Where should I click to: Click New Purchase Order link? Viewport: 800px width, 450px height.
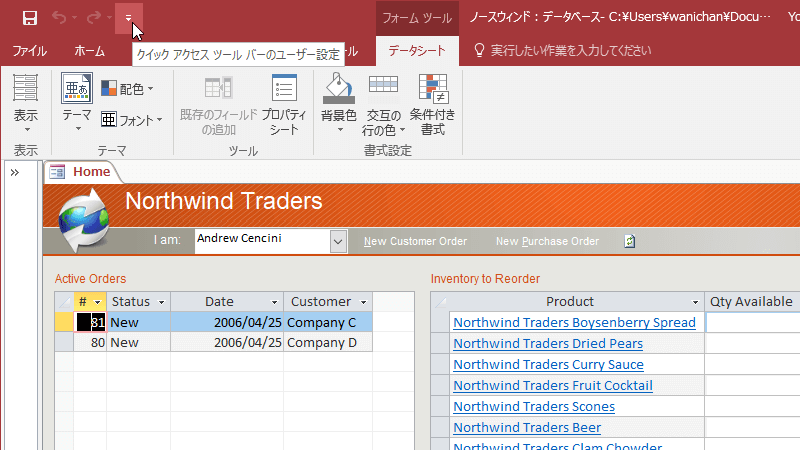547,241
